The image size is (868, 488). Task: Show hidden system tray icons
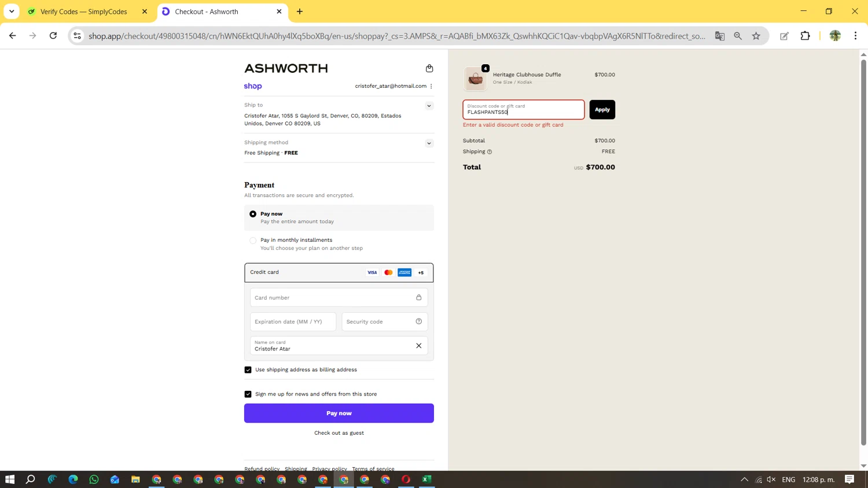point(745,479)
